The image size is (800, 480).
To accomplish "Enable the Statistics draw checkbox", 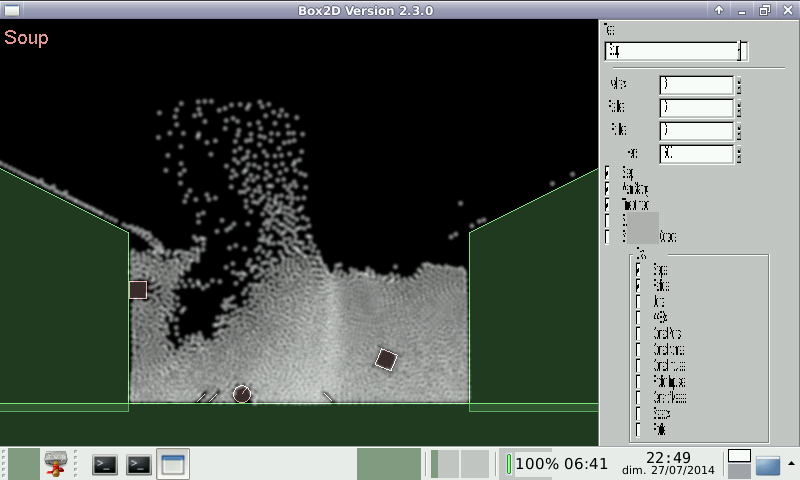I will (639, 413).
